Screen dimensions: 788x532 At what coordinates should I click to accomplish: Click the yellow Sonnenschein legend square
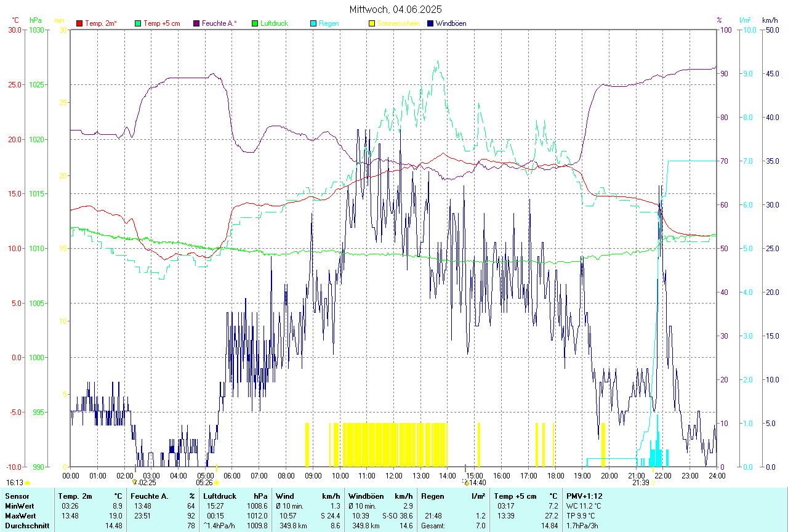(x=372, y=23)
